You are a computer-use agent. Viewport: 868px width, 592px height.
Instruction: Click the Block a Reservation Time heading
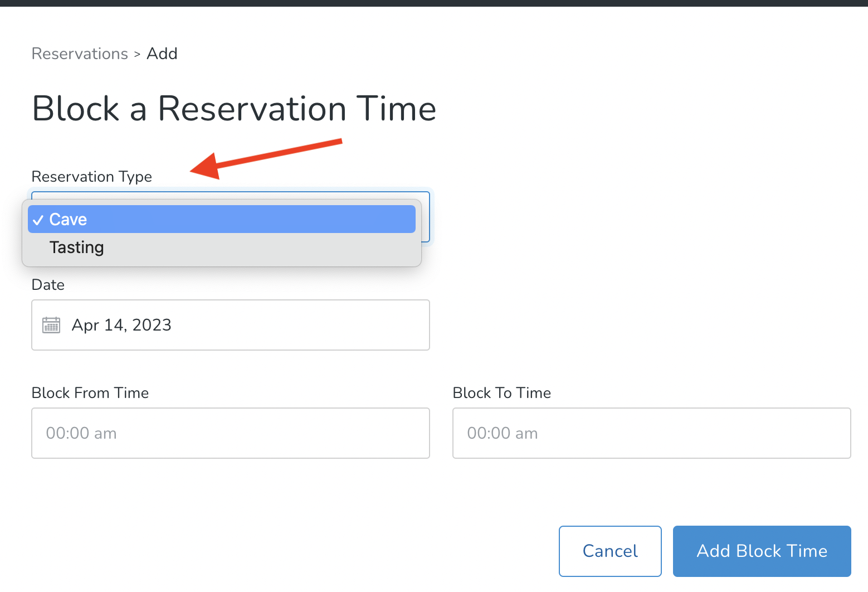point(234,109)
